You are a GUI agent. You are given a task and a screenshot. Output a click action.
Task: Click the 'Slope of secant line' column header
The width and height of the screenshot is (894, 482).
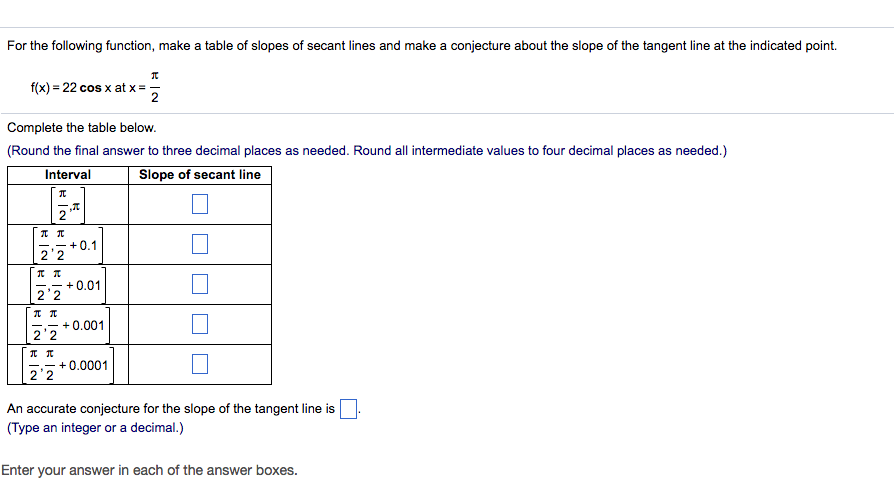(x=200, y=175)
